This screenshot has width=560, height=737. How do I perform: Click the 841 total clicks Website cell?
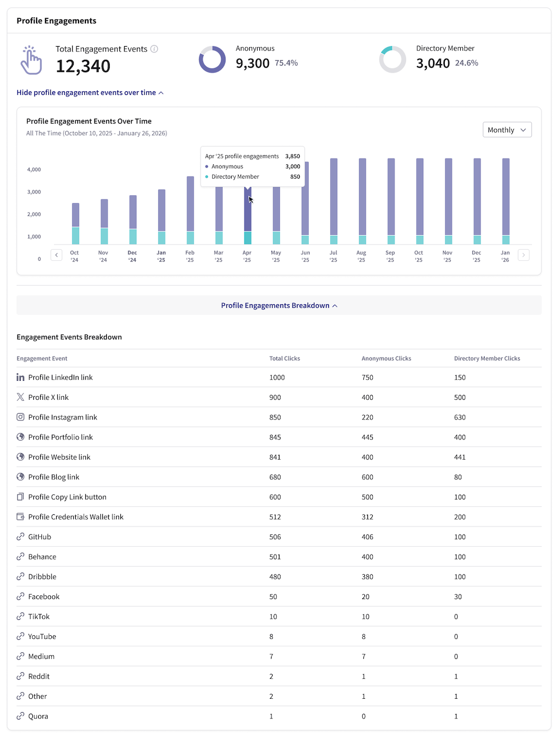pyautogui.click(x=275, y=457)
